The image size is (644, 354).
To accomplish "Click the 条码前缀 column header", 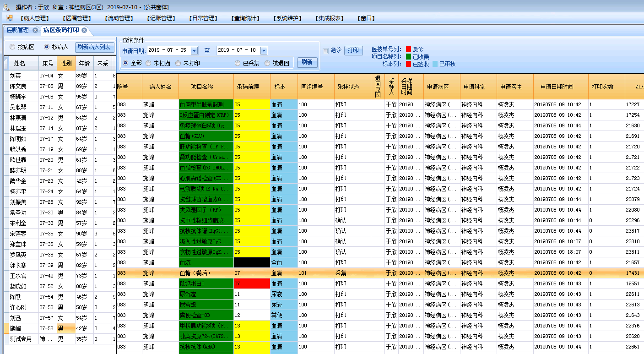I will point(252,87).
